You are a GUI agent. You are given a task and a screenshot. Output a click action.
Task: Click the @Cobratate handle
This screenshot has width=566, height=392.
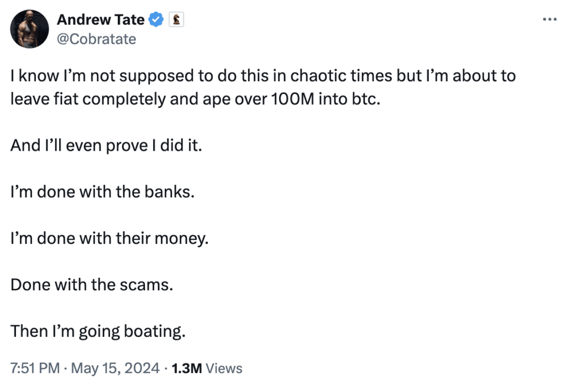click(x=97, y=39)
